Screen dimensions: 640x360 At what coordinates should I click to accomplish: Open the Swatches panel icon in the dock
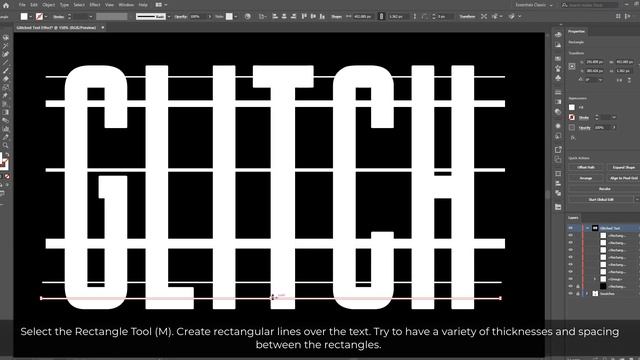(558, 58)
